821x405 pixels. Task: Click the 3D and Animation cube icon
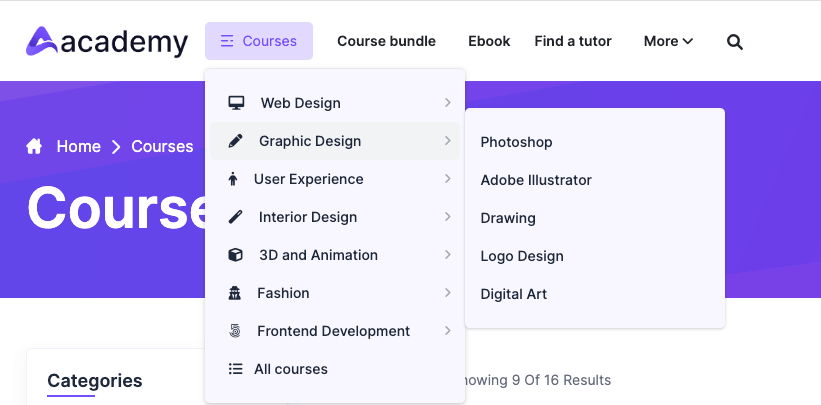[x=235, y=255]
